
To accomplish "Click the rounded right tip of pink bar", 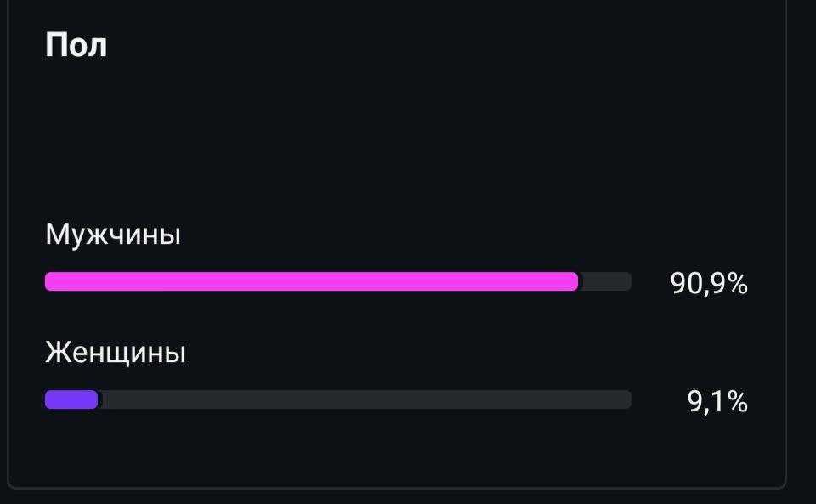I will (x=573, y=281).
